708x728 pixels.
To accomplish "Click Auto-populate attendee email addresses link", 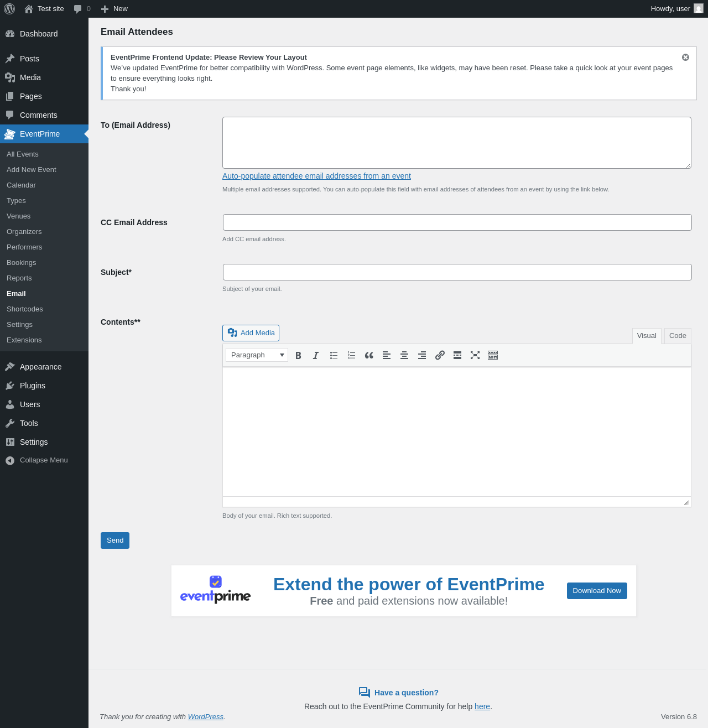I will pos(316,176).
